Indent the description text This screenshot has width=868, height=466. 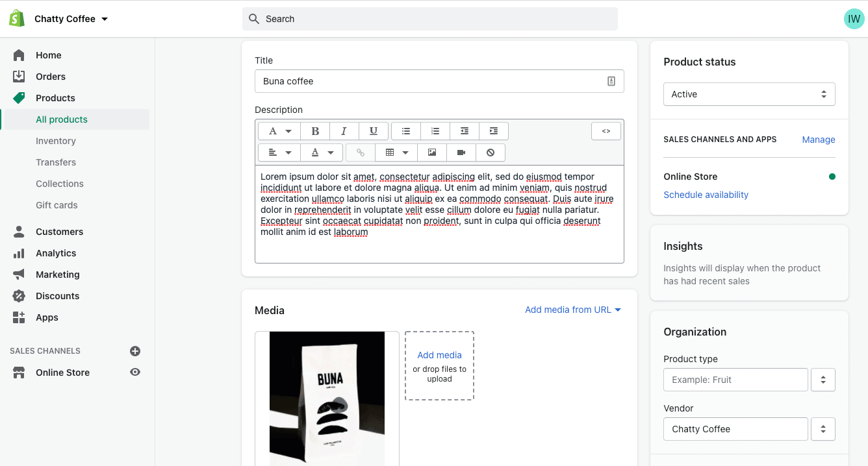pyautogui.click(x=494, y=131)
